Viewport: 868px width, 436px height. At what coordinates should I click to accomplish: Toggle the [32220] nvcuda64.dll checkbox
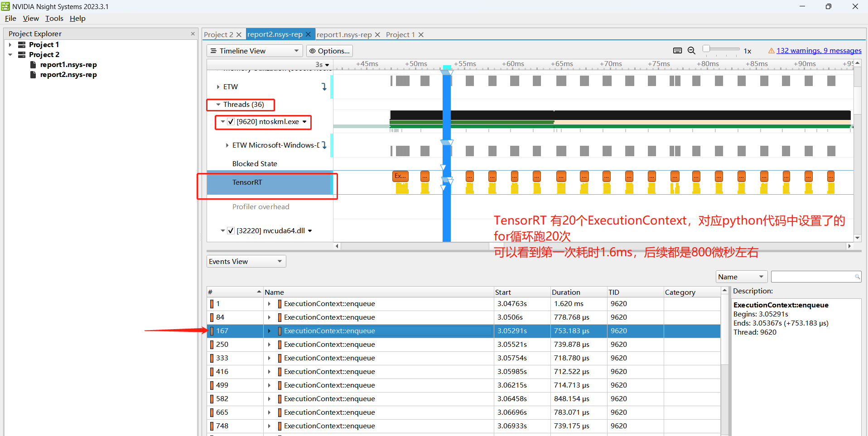[231, 231]
